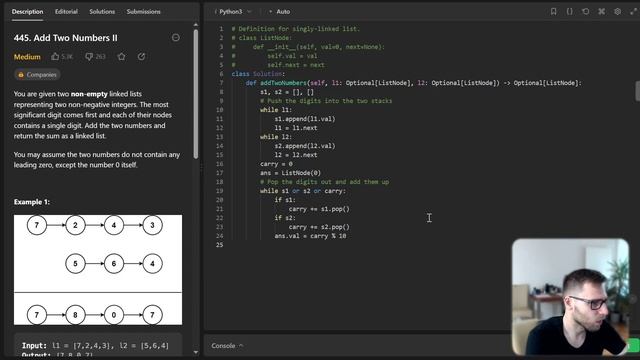Viewport: 640px width, 360px height.
Task: Click line number 10 in gutter
Action: tap(220, 110)
